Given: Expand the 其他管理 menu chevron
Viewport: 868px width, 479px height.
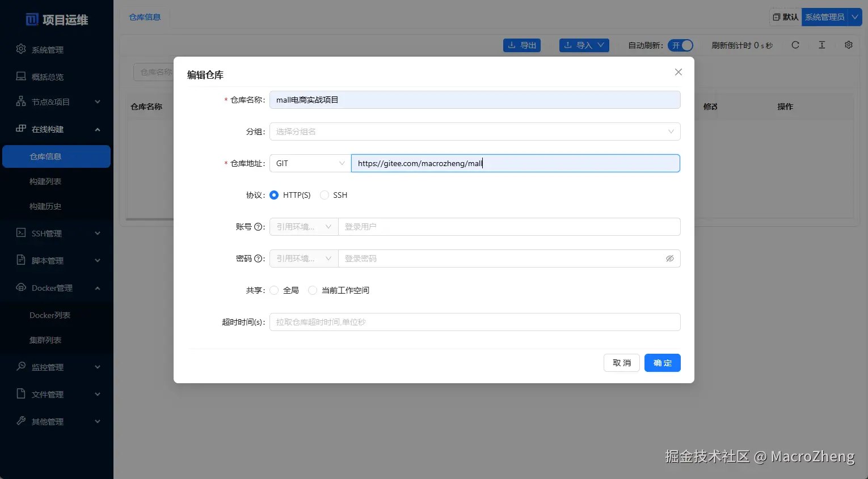Looking at the screenshot, I should [x=98, y=422].
